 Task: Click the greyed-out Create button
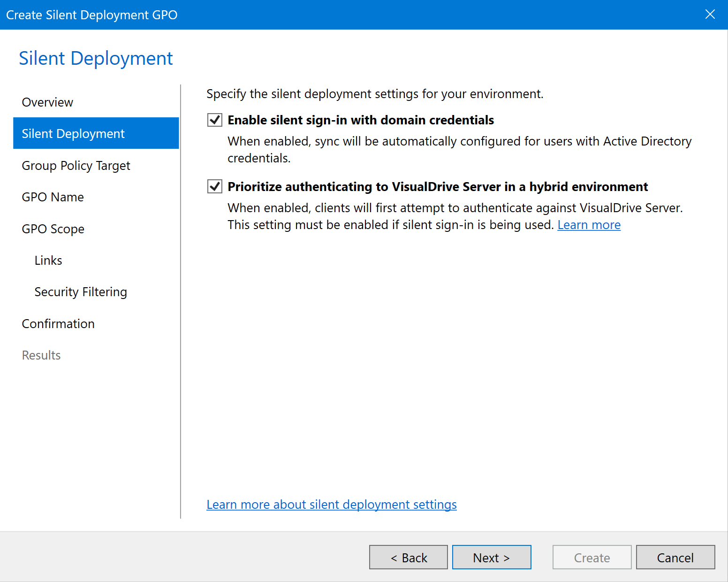[591, 558]
